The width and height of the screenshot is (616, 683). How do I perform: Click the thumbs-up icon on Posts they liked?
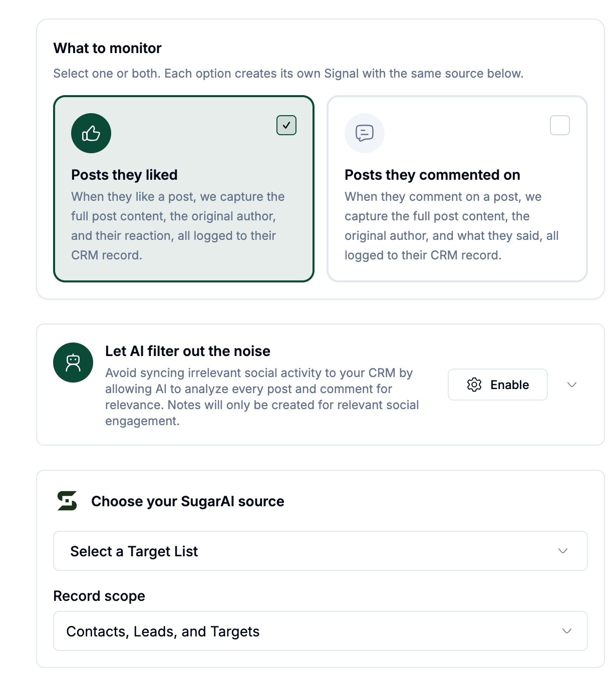click(91, 133)
